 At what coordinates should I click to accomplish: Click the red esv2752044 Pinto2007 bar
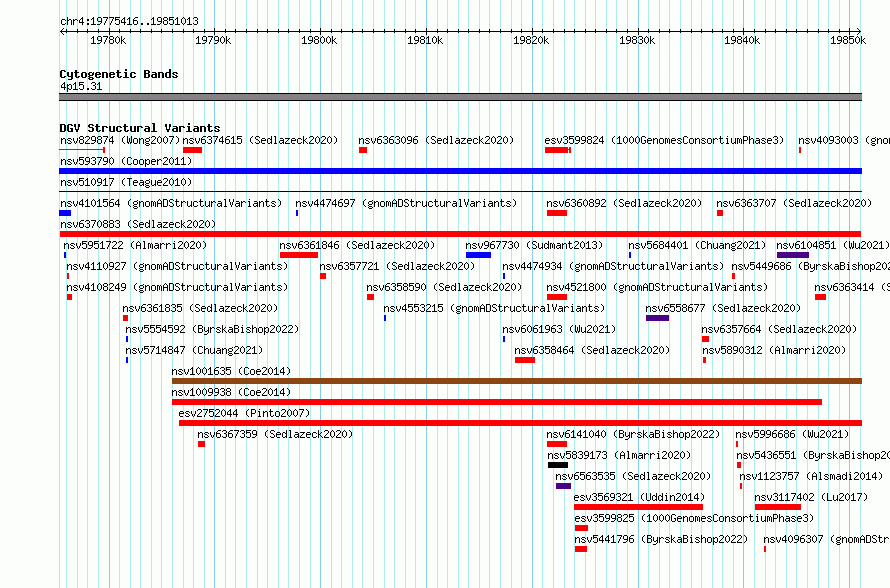pos(520,423)
